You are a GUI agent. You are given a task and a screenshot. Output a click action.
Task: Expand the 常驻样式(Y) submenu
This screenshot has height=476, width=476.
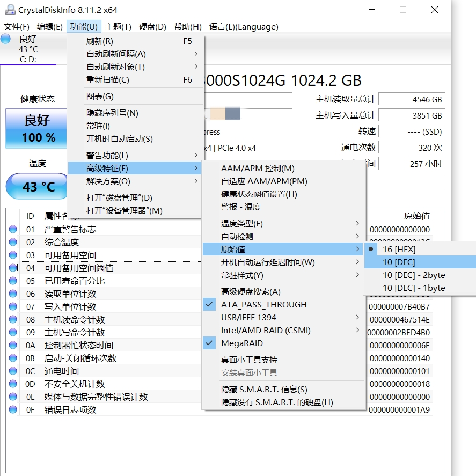pos(283,275)
